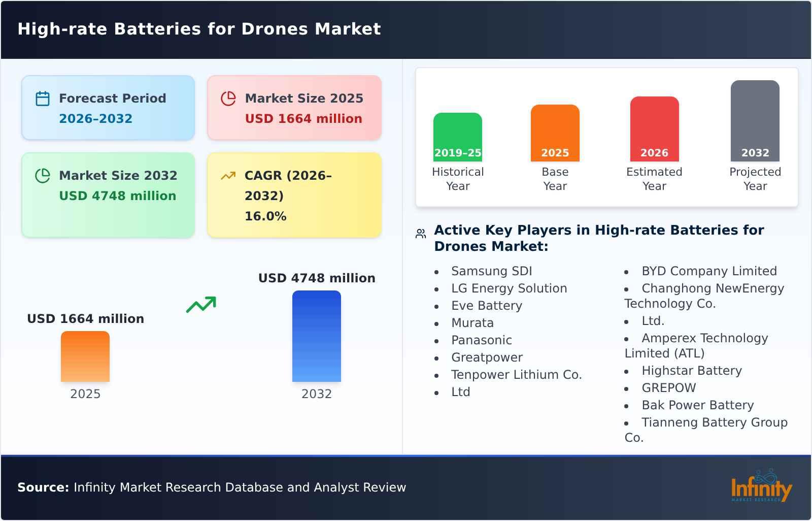Collapse the year comparison chart panel

[607, 136]
